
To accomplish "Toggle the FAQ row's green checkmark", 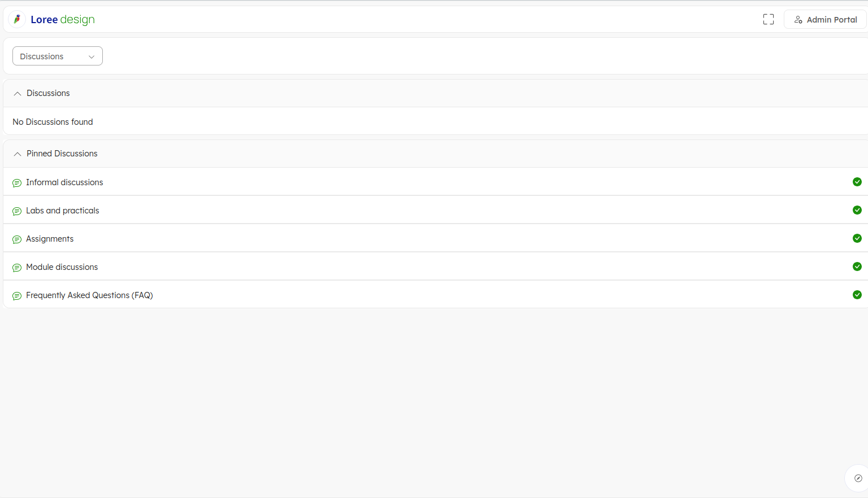I will point(857,295).
